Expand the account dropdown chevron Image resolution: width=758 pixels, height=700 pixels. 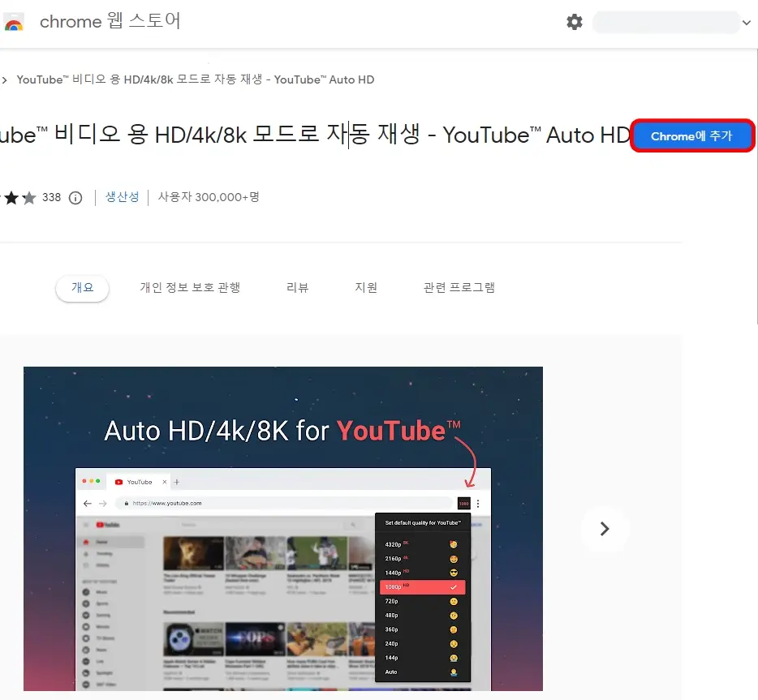pos(746,23)
